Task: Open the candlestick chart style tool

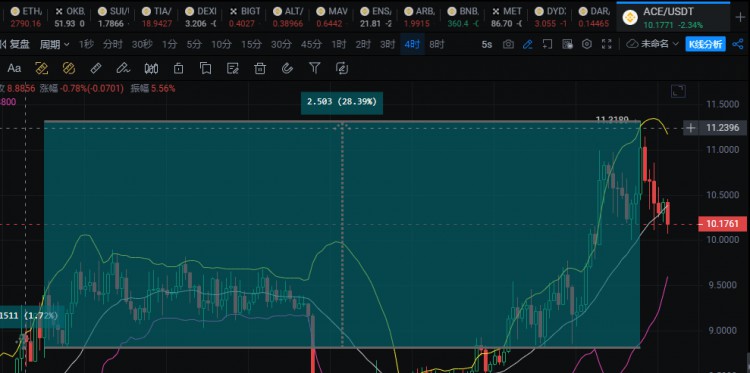Action: (x=151, y=68)
